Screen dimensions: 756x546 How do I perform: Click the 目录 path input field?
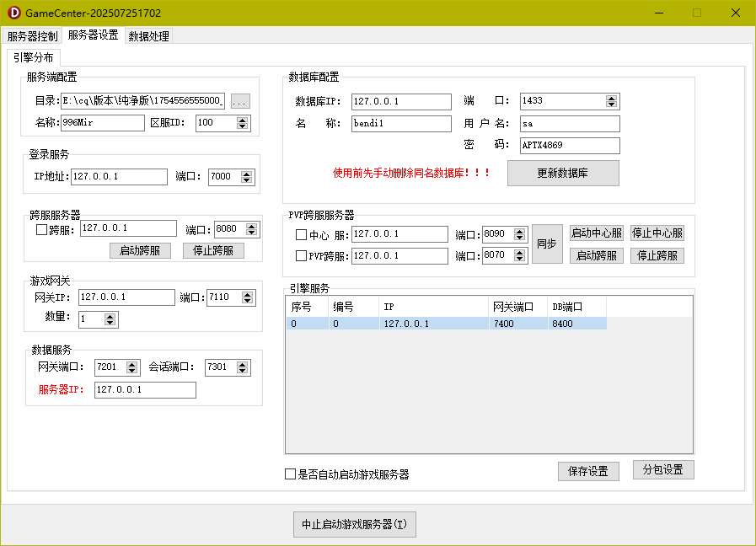[x=142, y=101]
